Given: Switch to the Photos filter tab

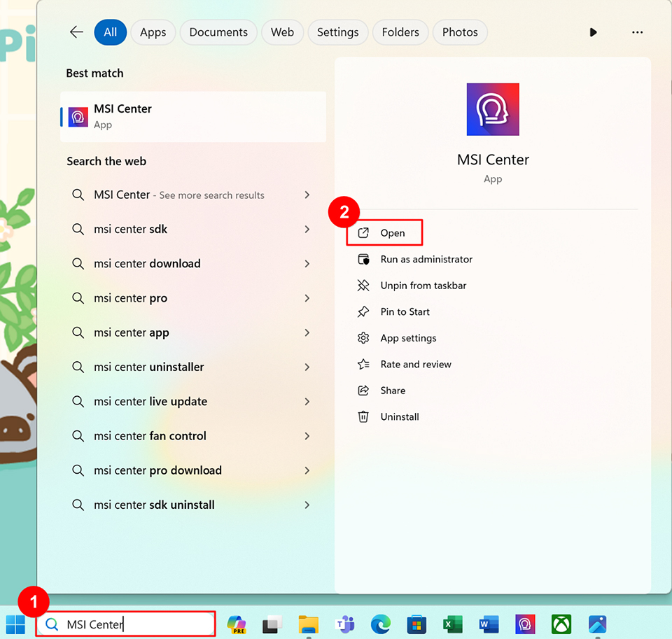Looking at the screenshot, I should pyautogui.click(x=460, y=32).
